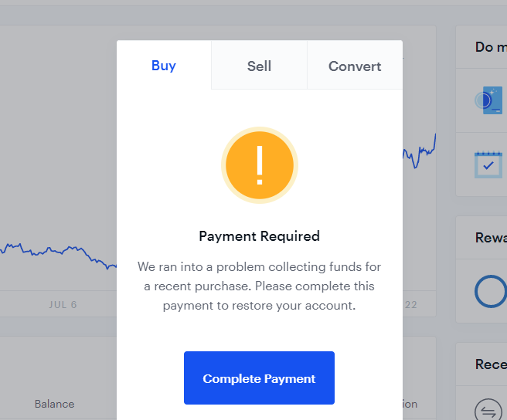Click the Complete Payment button
The image size is (507, 420).
coord(259,378)
